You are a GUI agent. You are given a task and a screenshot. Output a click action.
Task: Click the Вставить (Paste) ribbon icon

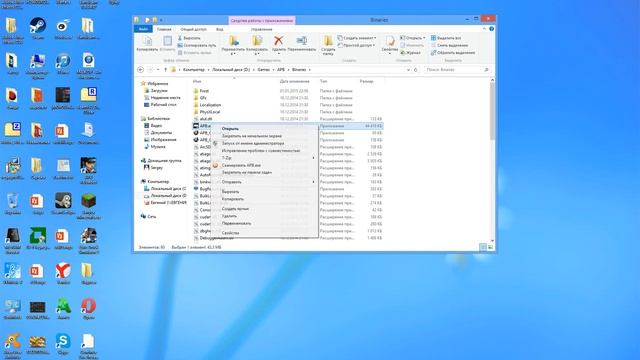(167, 44)
